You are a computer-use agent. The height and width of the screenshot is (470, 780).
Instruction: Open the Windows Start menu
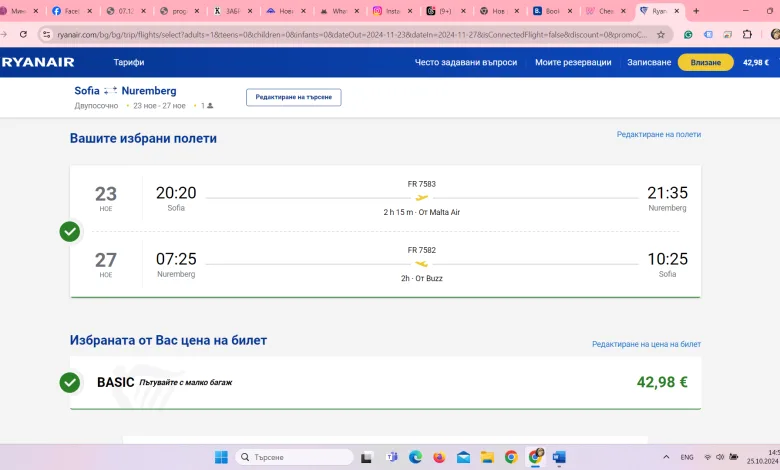221,457
